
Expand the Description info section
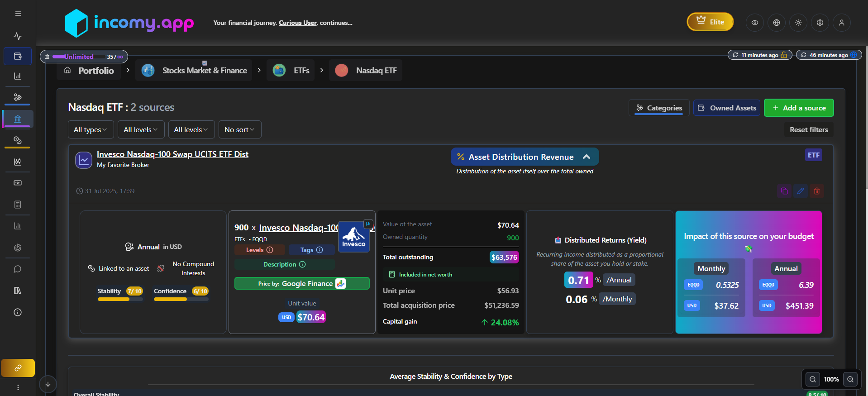click(285, 264)
